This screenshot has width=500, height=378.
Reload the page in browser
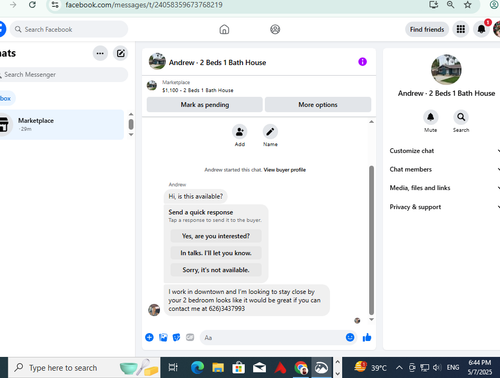tap(32, 5)
